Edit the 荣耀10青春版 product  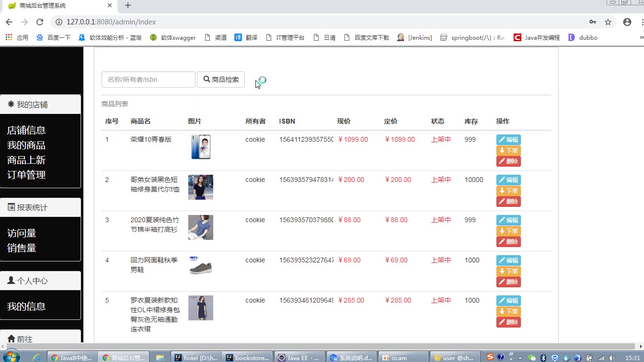coord(508,140)
